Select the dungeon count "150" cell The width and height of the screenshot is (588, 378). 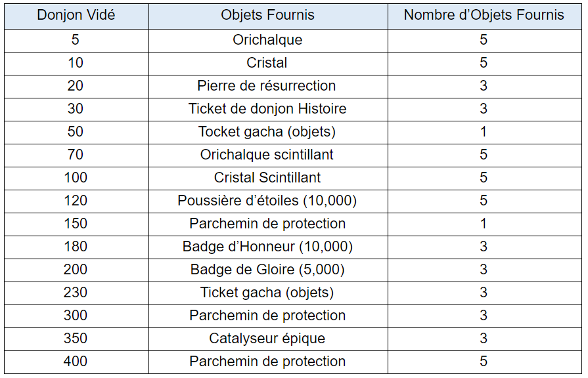tap(76, 224)
